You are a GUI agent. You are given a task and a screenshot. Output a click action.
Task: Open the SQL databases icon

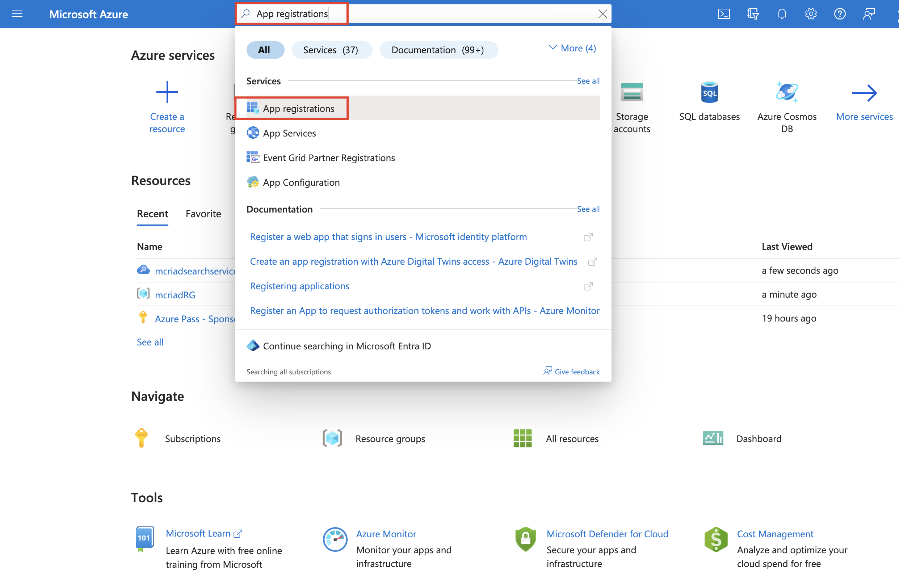(709, 92)
